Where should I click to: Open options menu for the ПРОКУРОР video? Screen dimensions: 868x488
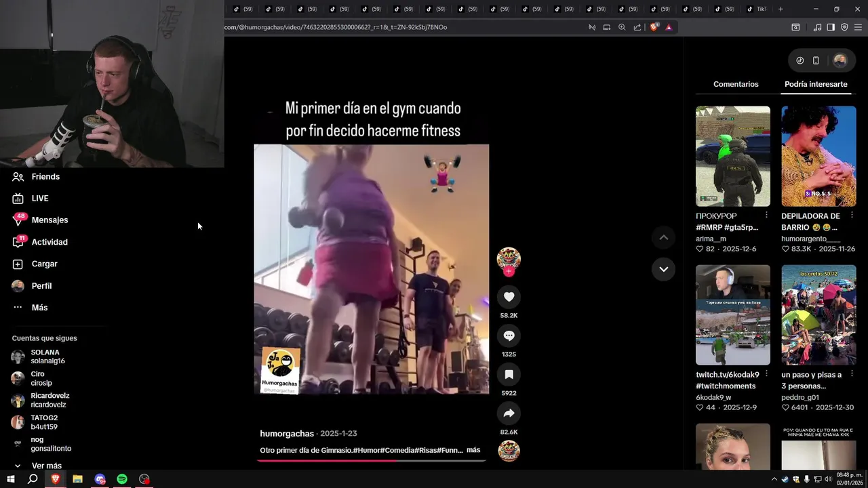pos(766,216)
